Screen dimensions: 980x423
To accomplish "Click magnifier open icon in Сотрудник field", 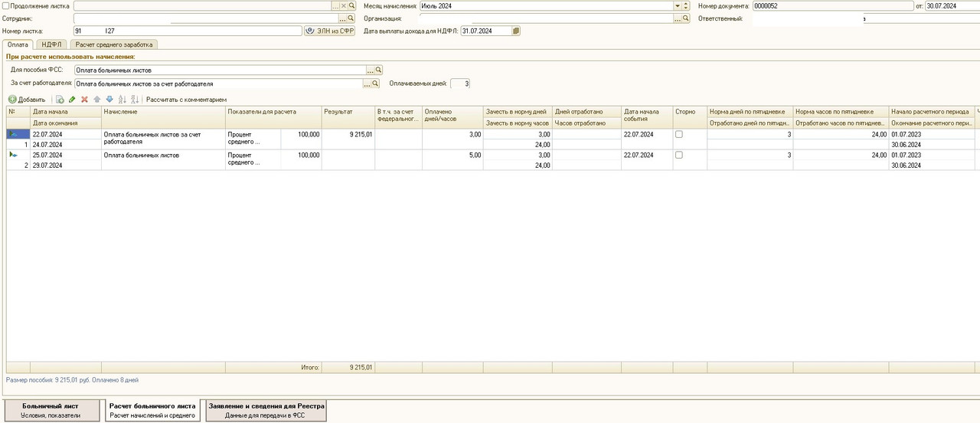I will pyautogui.click(x=351, y=18).
